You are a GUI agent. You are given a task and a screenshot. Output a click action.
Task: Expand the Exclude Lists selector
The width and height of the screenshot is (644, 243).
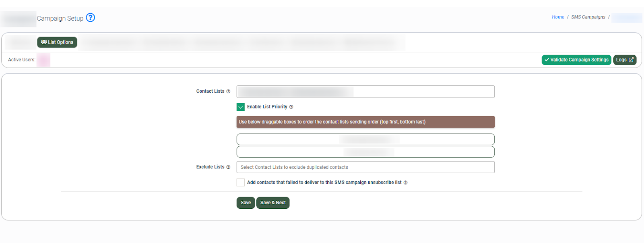click(365, 167)
